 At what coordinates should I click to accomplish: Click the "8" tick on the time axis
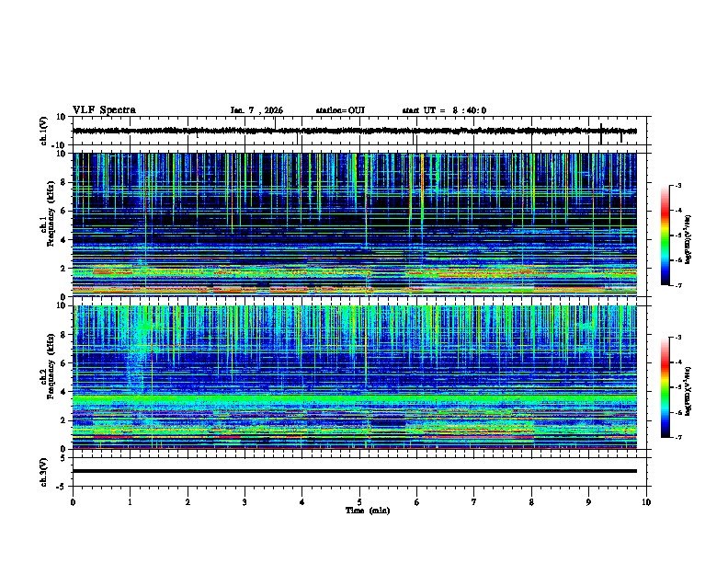[x=531, y=502]
